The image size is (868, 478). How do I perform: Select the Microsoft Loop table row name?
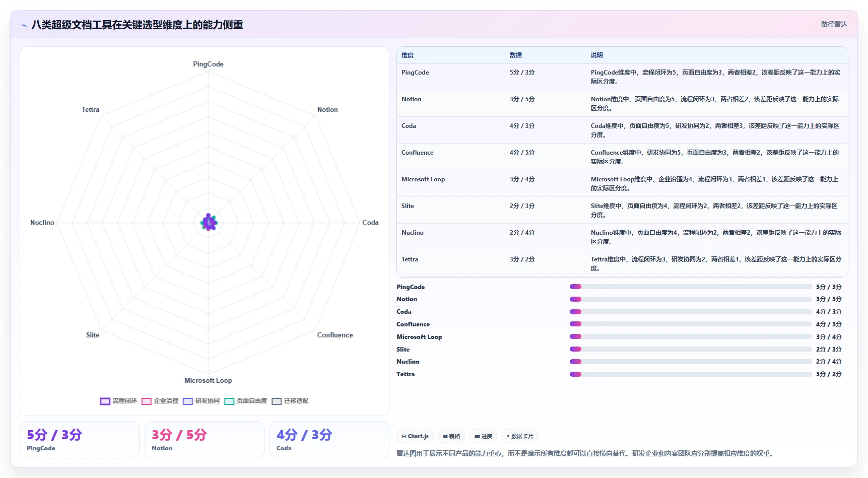point(423,179)
